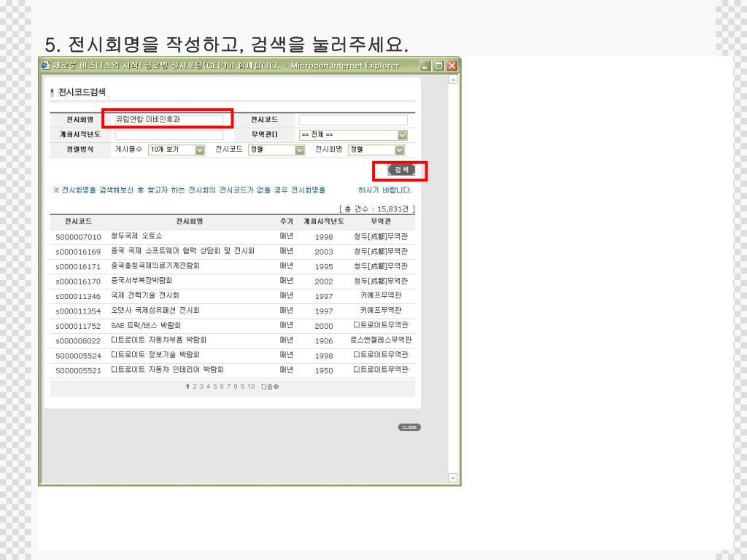The height and width of the screenshot is (560, 747).
Task: Select code s000011346
Action: tap(78, 296)
